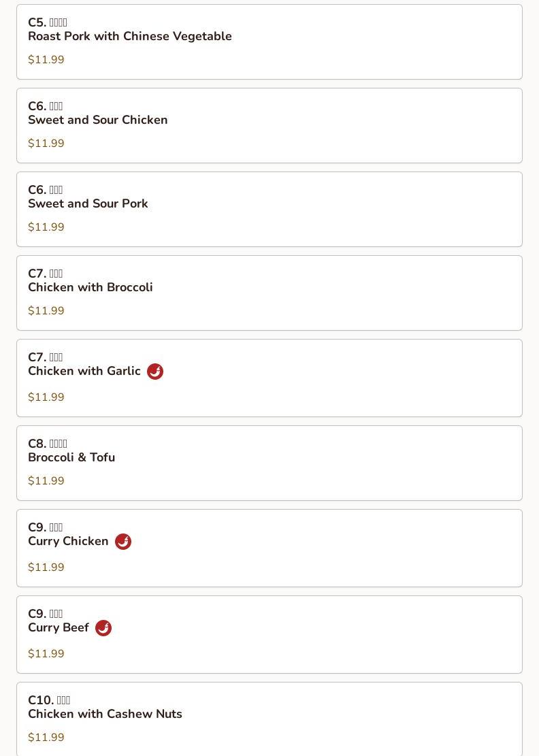The height and width of the screenshot is (756, 539).
Task: Click the price under Sweet and Sour Pork
Action: pyautogui.click(x=46, y=227)
